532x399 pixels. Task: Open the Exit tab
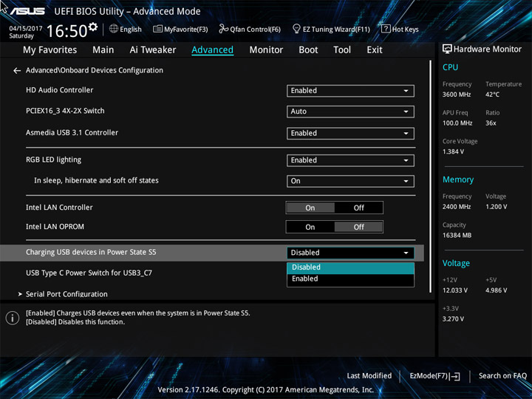coord(375,50)
